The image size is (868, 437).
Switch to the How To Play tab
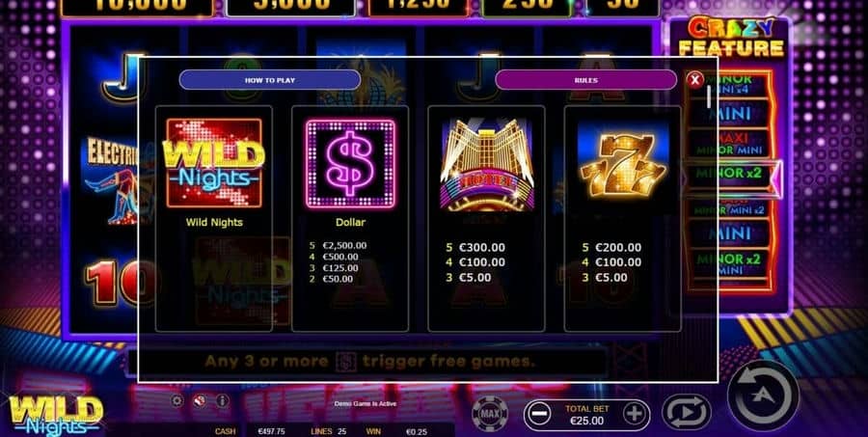pyautogui.click(x=270, y=80)
